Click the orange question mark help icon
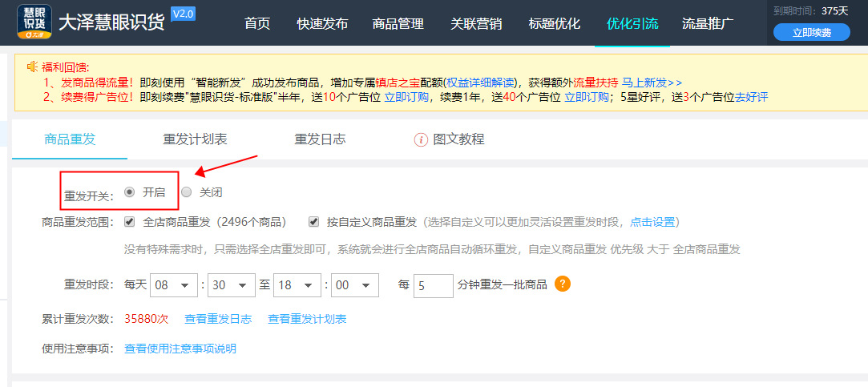 point(563,284)
